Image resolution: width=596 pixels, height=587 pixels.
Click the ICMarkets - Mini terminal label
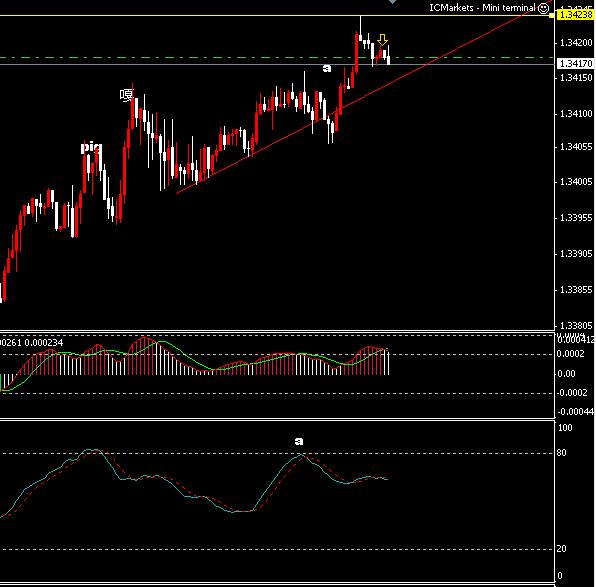pyautogui.click(x=482, y=8)
